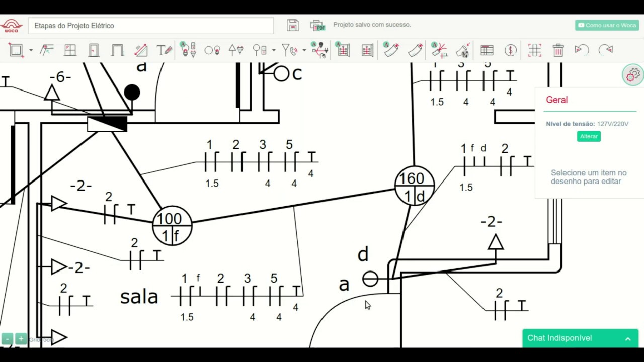Undo the last action
Image resolution: width=644 pixels, height=362 pixels.
[x=582, y=50]
